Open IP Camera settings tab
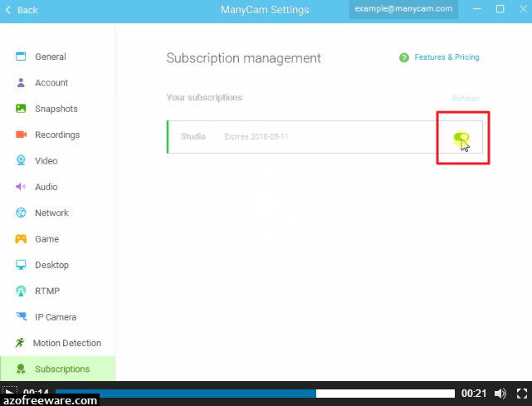Image resolution: width=532 pixels, height=406 pixels. [57, 316]
